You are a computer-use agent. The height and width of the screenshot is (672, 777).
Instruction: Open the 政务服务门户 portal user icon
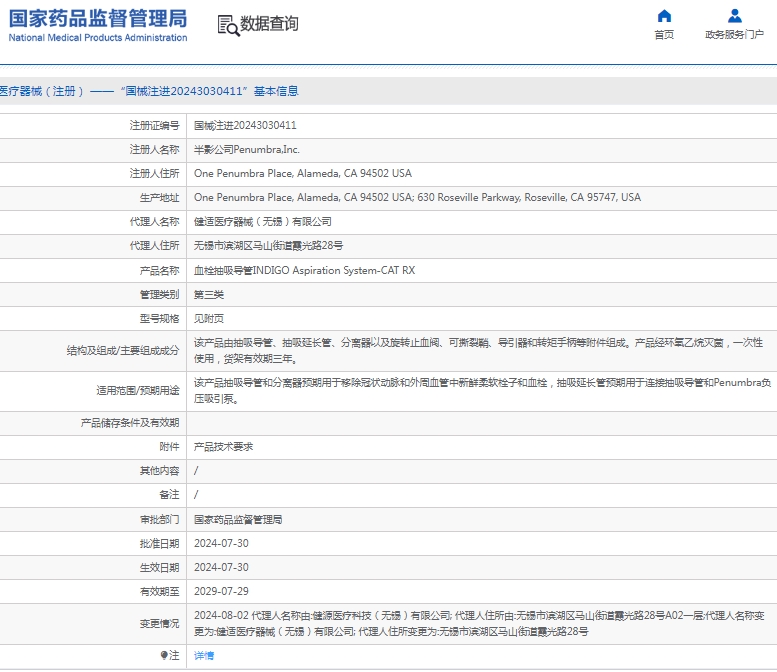(734, 16)
